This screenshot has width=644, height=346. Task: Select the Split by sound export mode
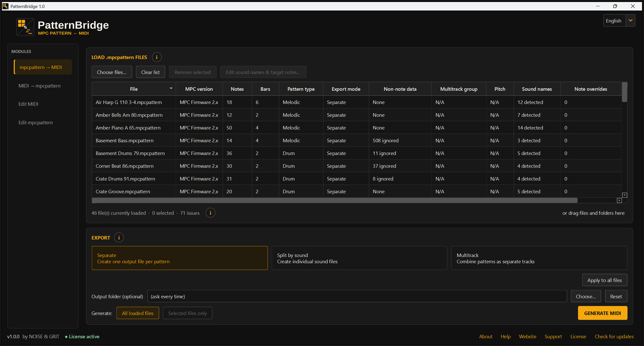(359, 258)
